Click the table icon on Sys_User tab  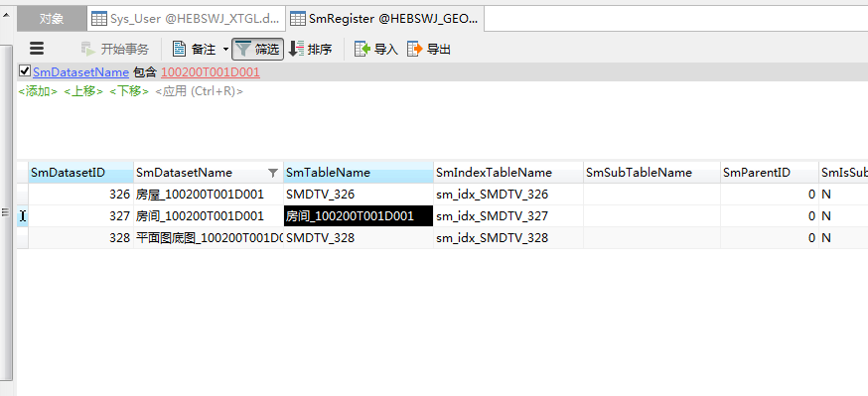pyautogui.click(x=98, y=19)
